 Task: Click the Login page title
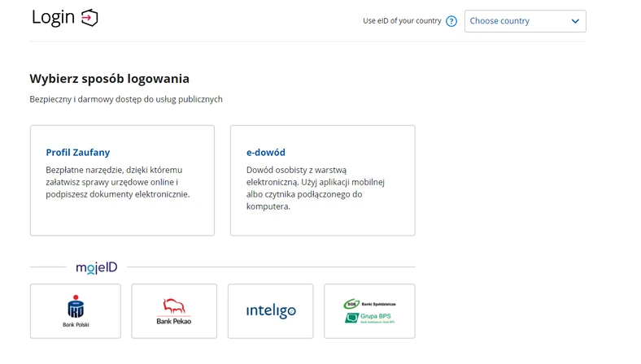pos(54,17)
